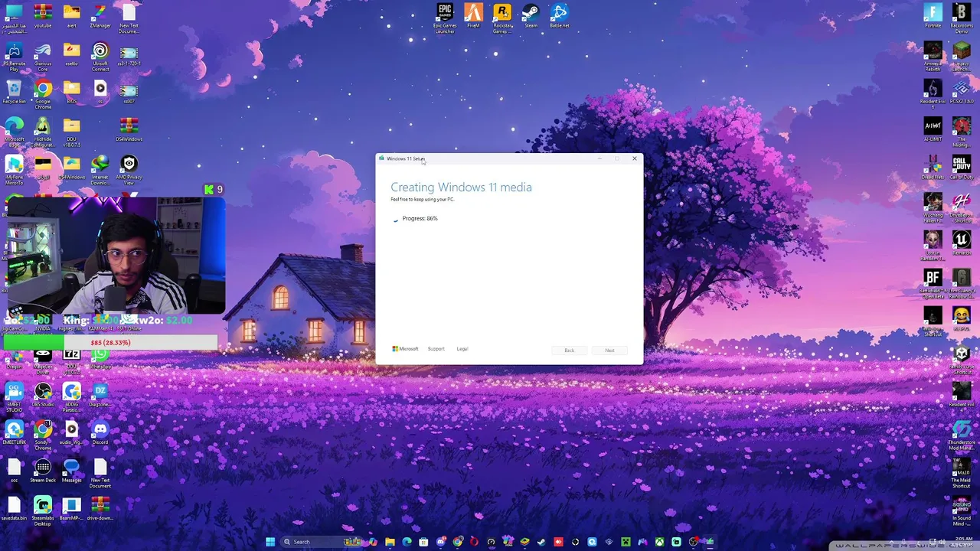Click the Progress: 86% text
980x551 pixels.
pos(420,218)
